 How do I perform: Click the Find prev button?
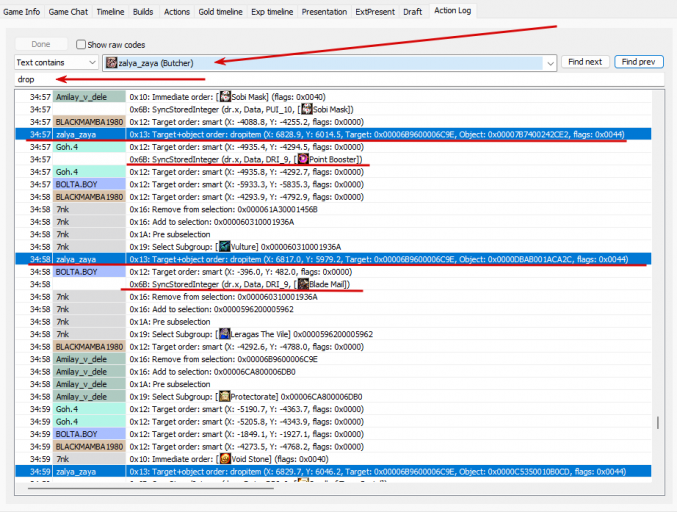(x=639, y=62)
